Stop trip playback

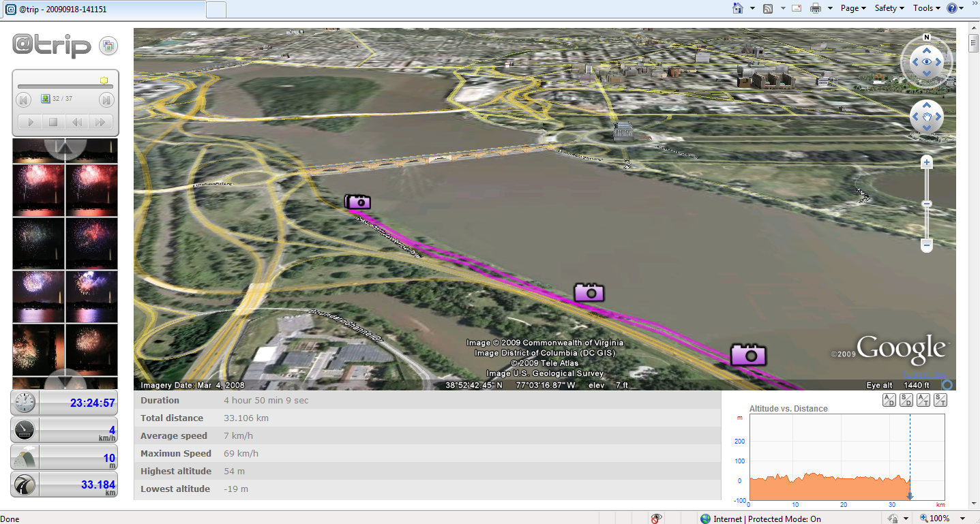coord(53,123)
